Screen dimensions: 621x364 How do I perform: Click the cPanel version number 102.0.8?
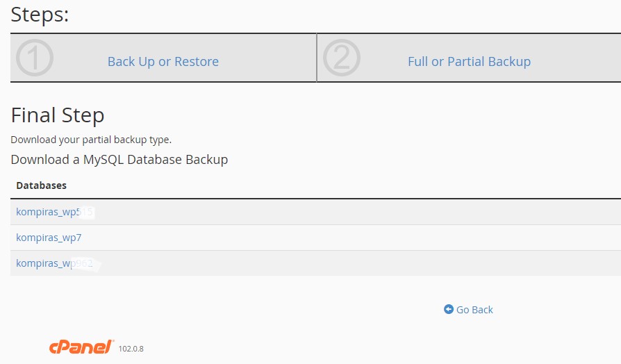coord(131,349)
